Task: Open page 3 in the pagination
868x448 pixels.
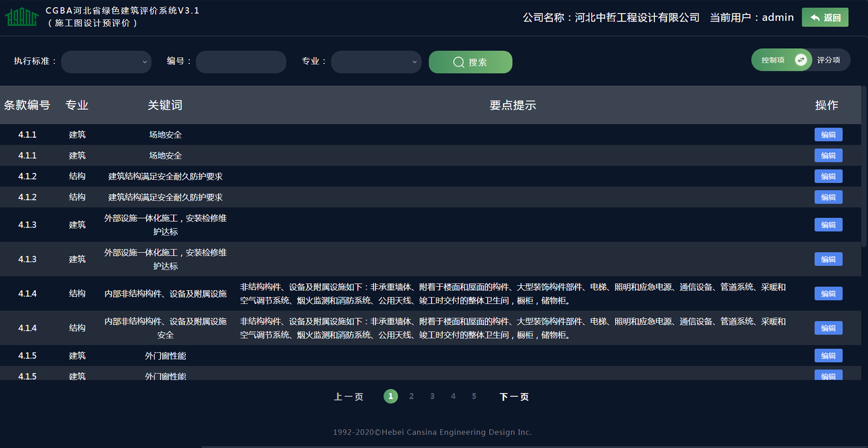Action: 432,396
